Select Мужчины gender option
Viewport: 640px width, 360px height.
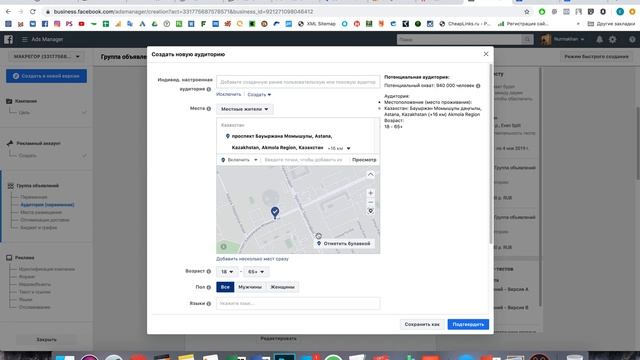pyautogui.click(x=250, y=287)
